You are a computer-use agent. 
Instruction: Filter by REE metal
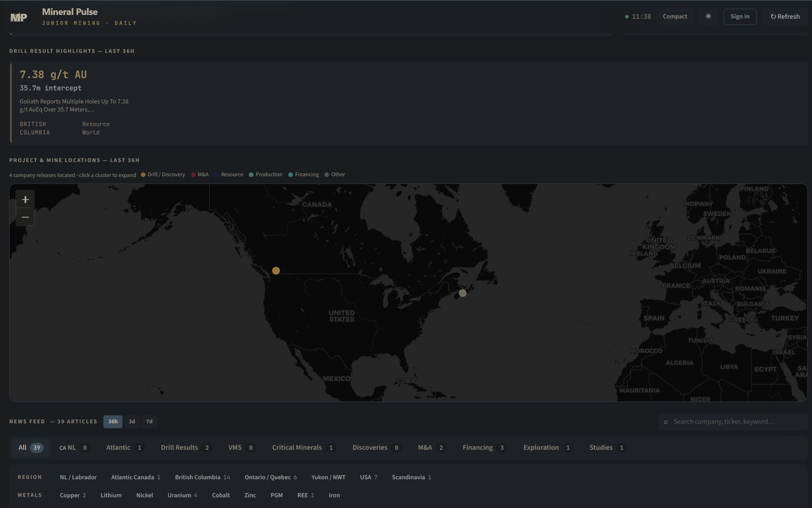click(x=306, y=495)
